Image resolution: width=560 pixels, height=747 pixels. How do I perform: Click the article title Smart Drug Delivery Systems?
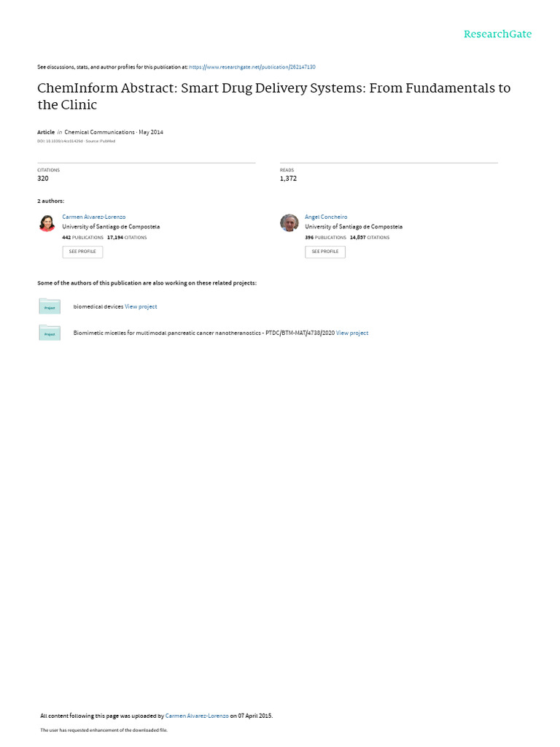(274, 96)
